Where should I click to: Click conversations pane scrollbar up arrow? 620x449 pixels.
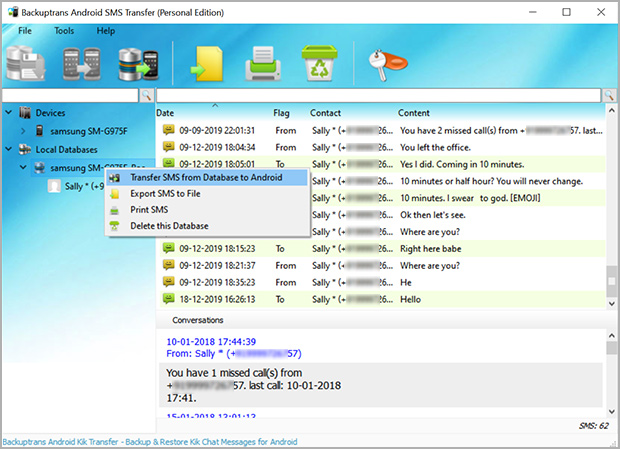tap(611, 336)
